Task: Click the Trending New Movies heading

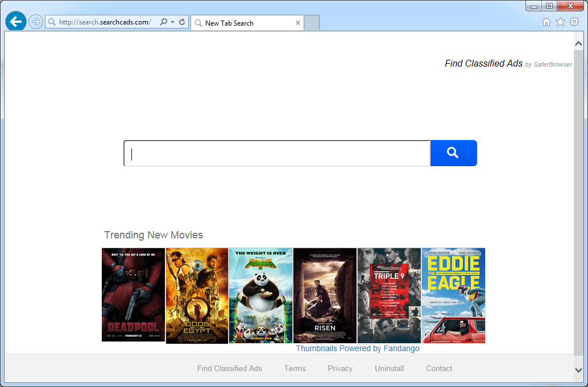Action: coord(154,235)
